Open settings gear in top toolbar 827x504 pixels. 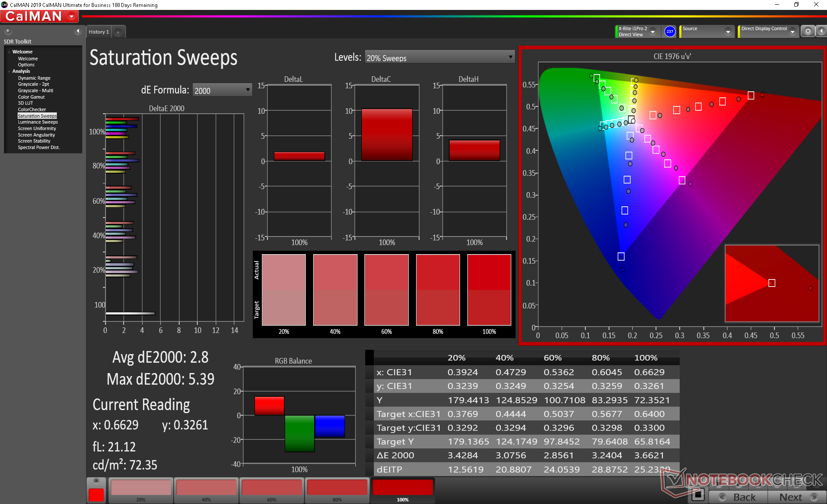pos(808,31)
